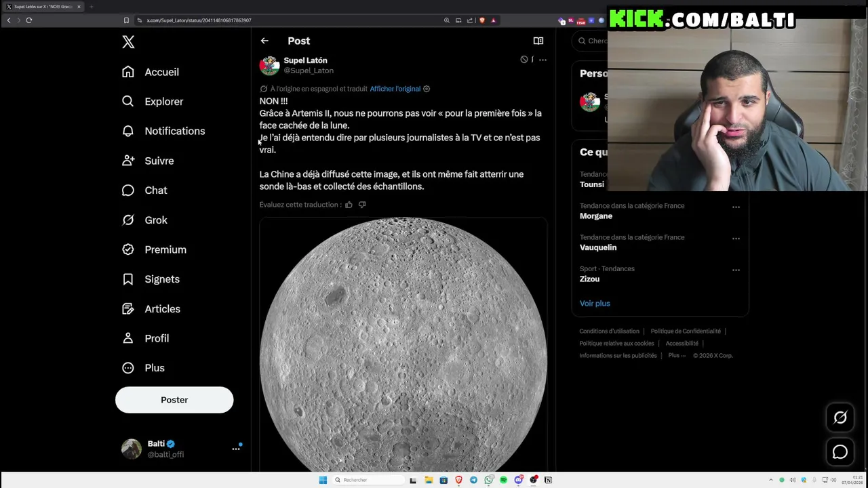The image size is (868, 488).
Task: Open Notifications in the sidebar
Action: (x=163, y=131)
